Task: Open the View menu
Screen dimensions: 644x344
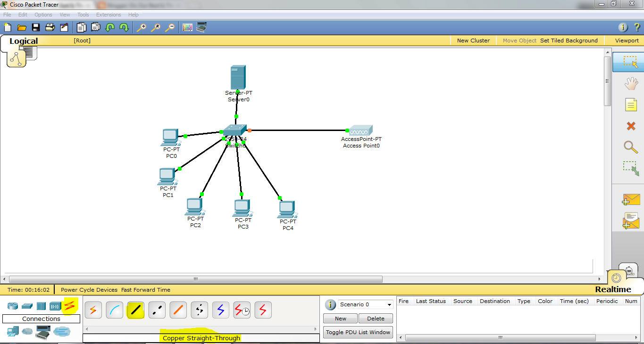Action: [x=65, y=15]
